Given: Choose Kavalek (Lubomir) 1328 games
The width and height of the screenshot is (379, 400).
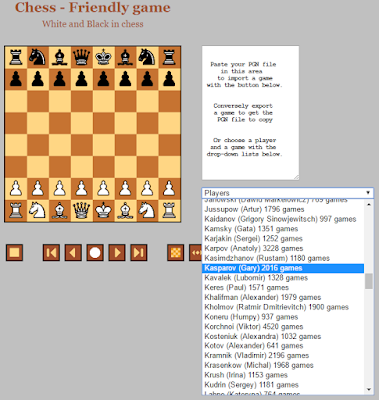Looking at the screenshot, I should [x=283, y=278].
